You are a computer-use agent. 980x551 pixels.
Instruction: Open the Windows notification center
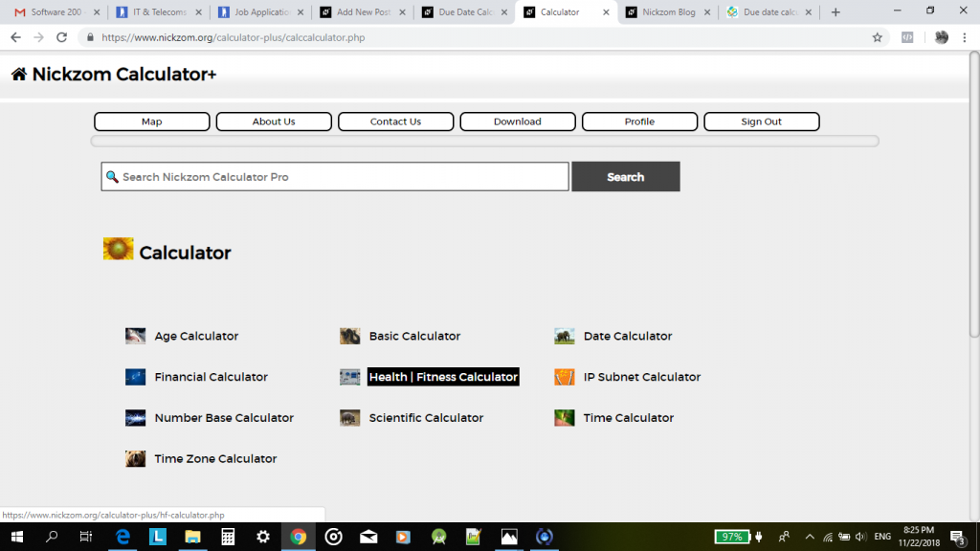point(958,537)
